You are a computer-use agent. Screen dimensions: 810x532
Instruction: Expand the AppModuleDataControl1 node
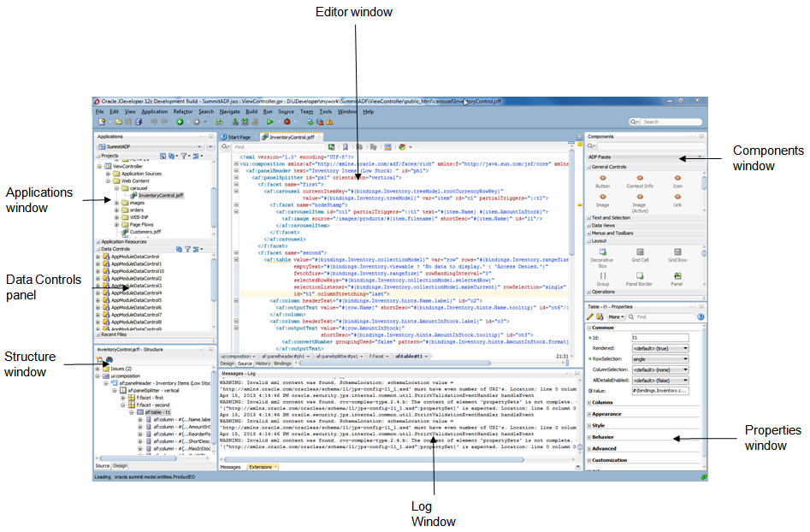(98, 263)
